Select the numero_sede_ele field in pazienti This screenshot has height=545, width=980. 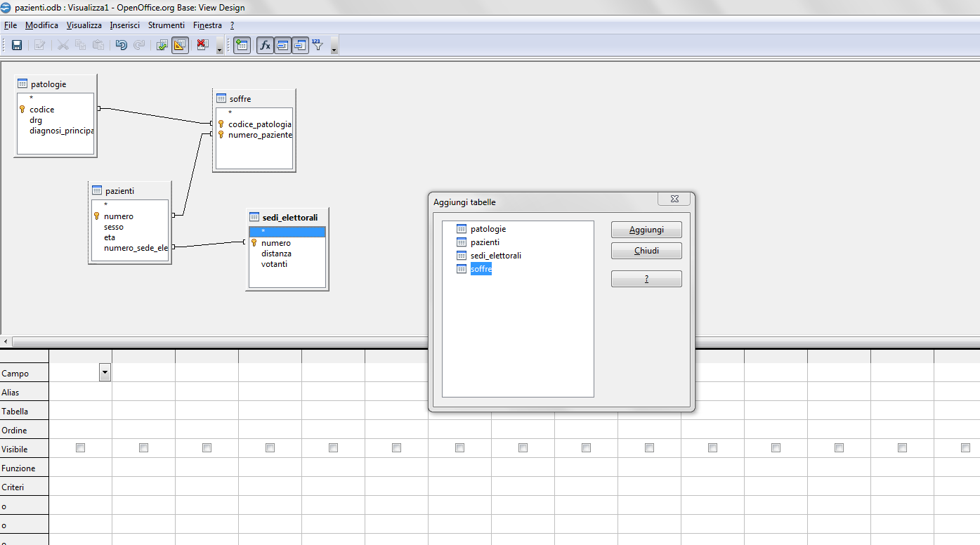[136, 248]
